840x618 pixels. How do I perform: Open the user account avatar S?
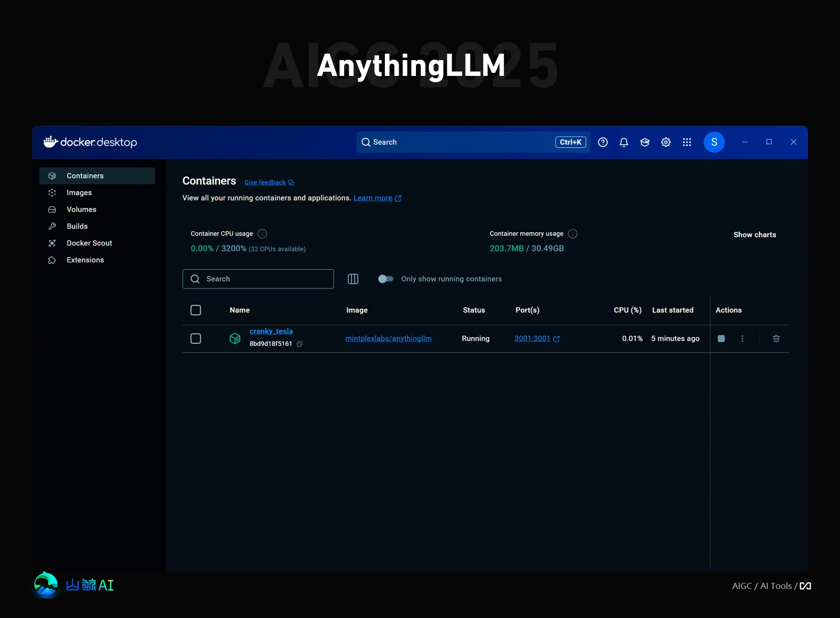714,142
